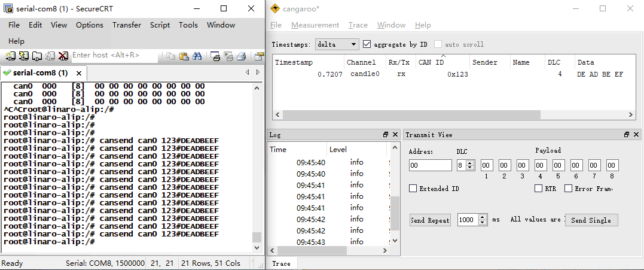Viewport: 644px width, 270px height.
Task: Click Reconnect icon in SecureCRT toolbar
Action: click(50, 56)
